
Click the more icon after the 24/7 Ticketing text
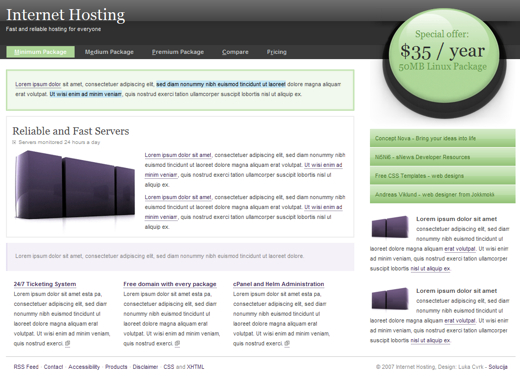(x=67, y=343)
